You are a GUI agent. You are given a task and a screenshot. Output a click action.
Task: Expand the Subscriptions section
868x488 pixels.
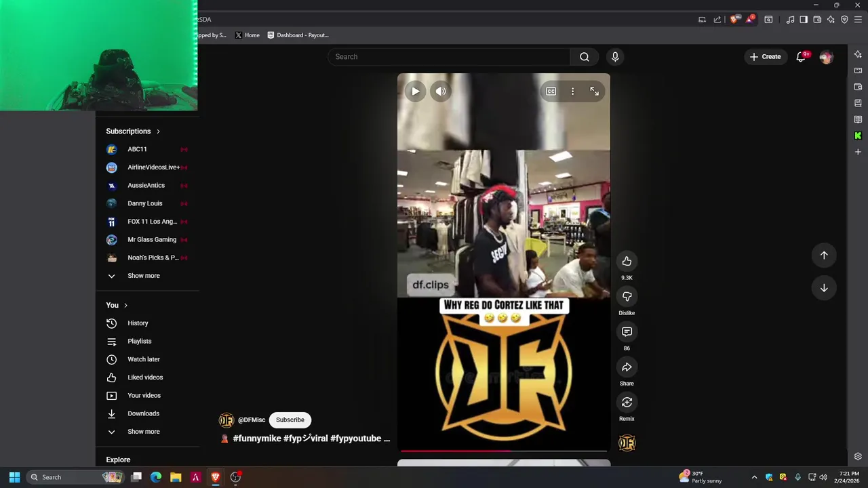pos(133,131)
